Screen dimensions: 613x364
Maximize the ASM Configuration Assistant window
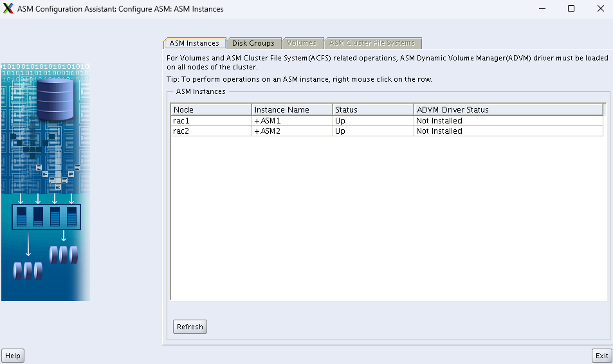571,8
